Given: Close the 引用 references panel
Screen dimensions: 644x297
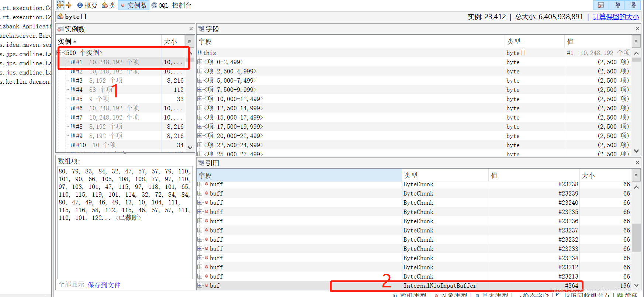Looking at the screenshot, I should pyautogui.click(x=637, y=163).
